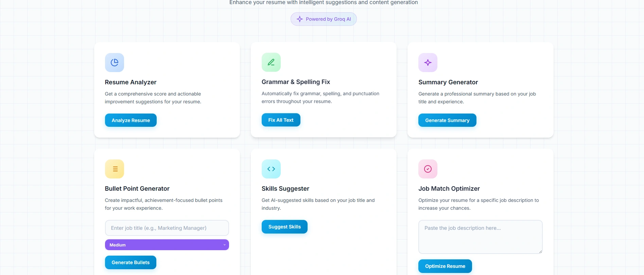This screenshot has width=644, height=275.
Task: Select the Skills Suggester code brackets icon
Action: [271, 169]
